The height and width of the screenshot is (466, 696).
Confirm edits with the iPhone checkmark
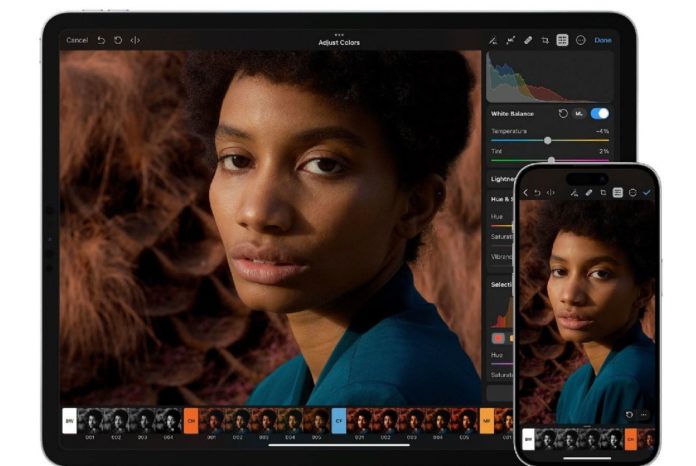[647, 193]
